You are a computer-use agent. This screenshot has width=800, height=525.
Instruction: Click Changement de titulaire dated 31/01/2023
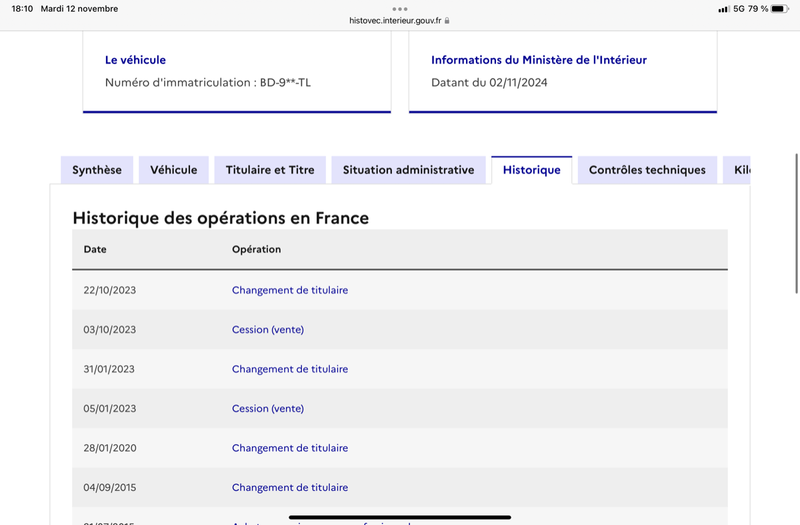290,369
